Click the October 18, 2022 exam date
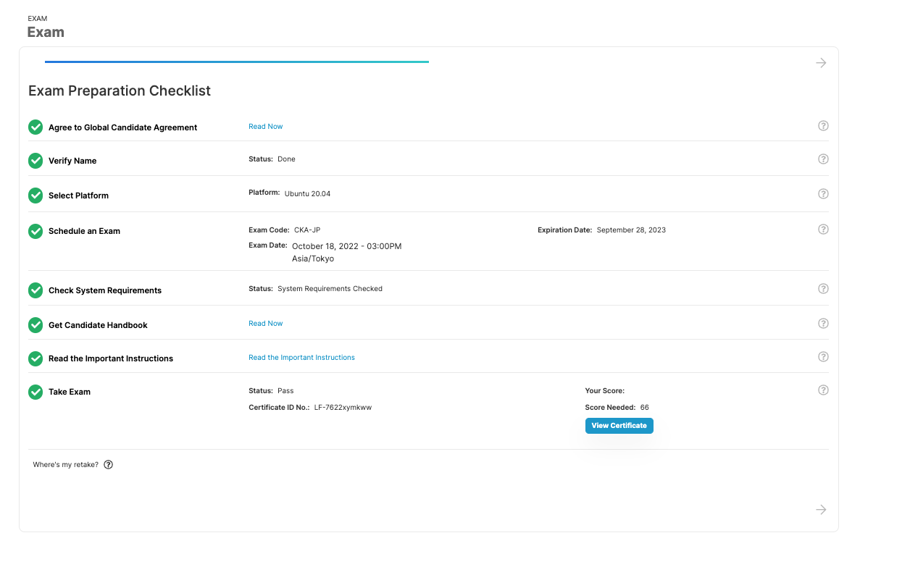910x588 pixels. point(346,246)
